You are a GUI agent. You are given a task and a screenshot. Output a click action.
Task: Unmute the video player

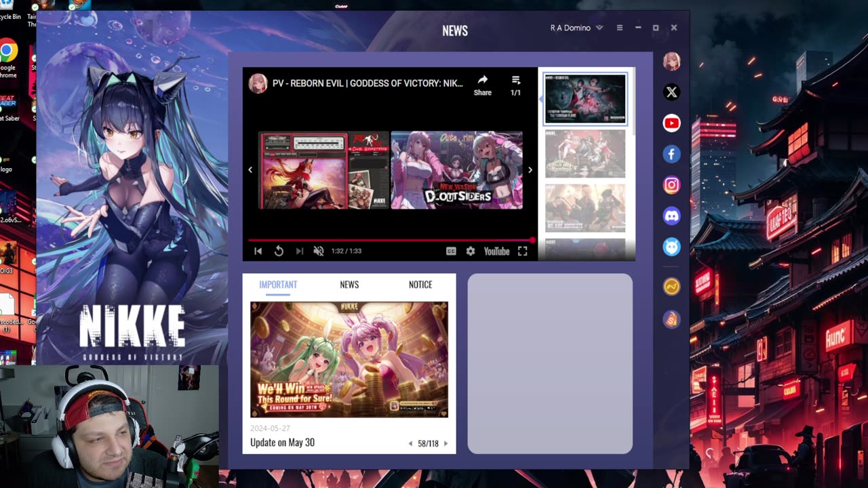(319, 251)
